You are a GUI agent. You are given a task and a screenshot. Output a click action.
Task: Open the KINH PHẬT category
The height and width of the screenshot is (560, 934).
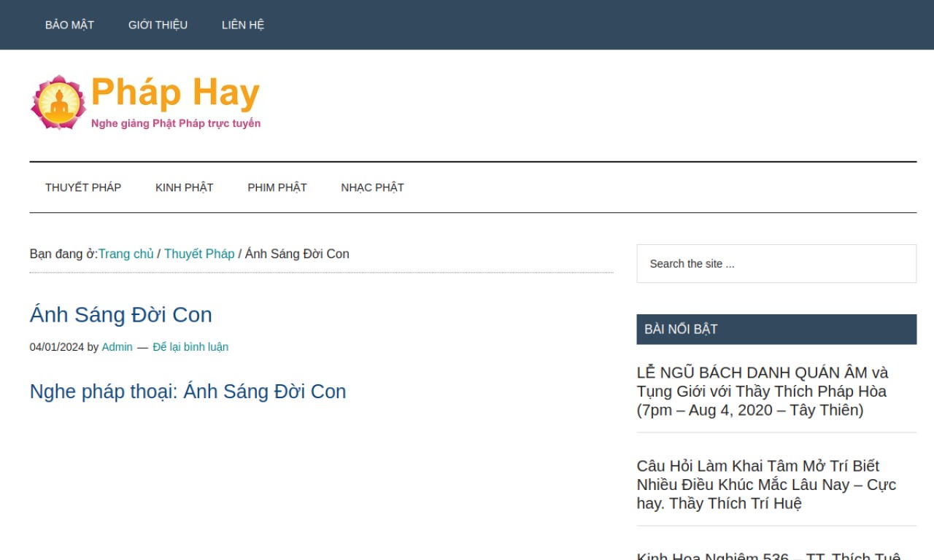(184, 187)
